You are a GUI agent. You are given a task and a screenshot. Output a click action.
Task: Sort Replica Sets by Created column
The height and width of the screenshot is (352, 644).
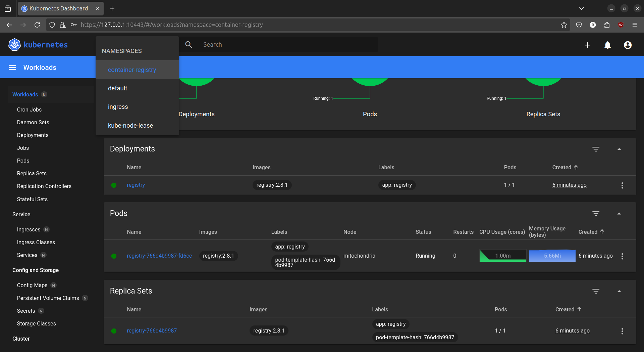(x=568, y=309)
